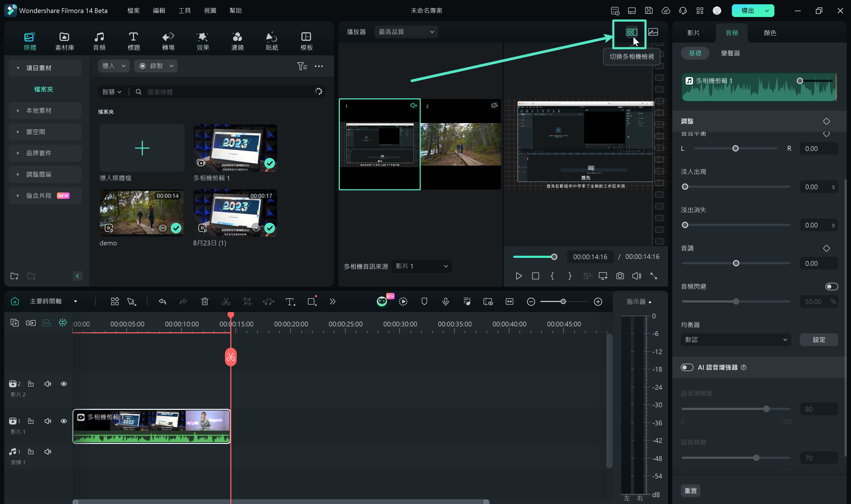Delete the selected clip with trash icon

205,302
